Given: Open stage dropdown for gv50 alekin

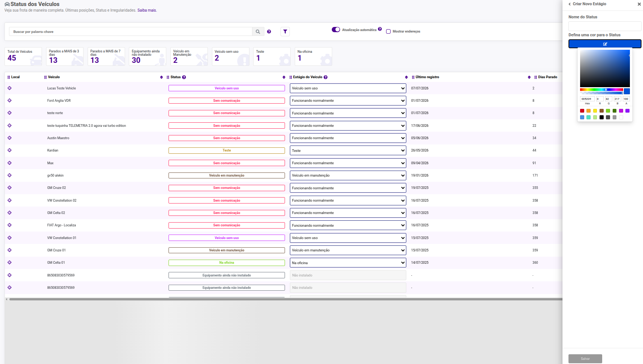Looking at the screenshot, I should 348,175.
